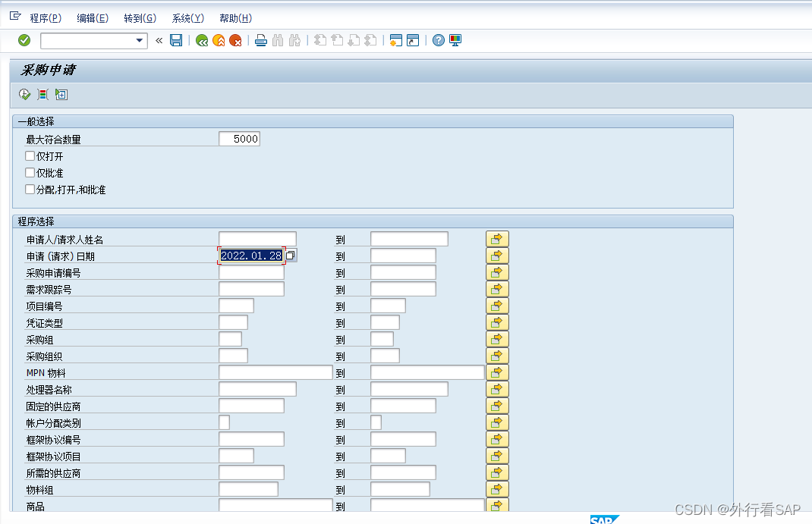Click the green Enter checkmark icon

pos(24,40)
